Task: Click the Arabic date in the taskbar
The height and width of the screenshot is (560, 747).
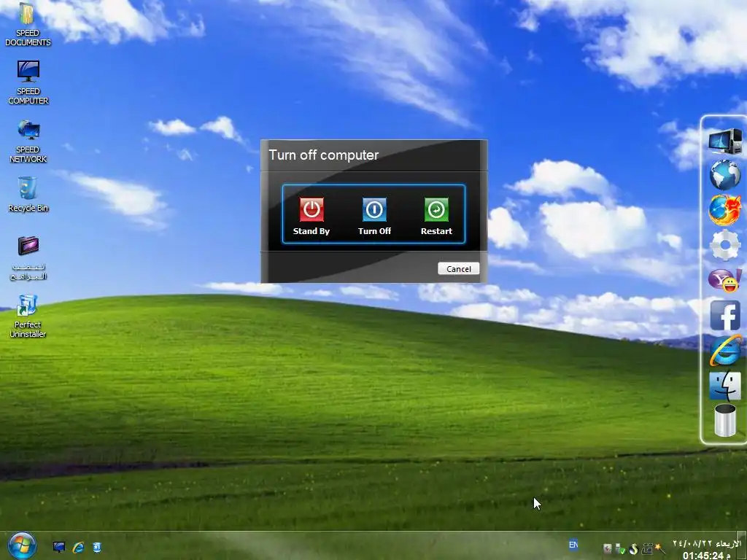Action: tap(707, 543)
